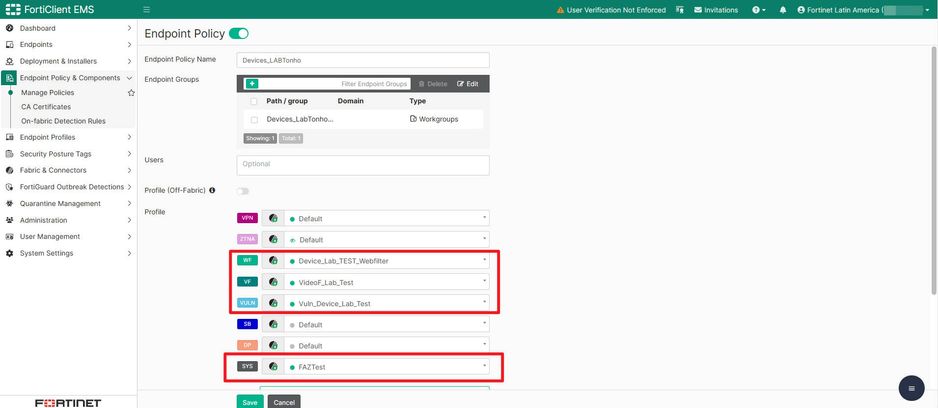Click the Fabric & Connectors icon
938x408 pixels.
pyautogui.click(x=9, y=170)
